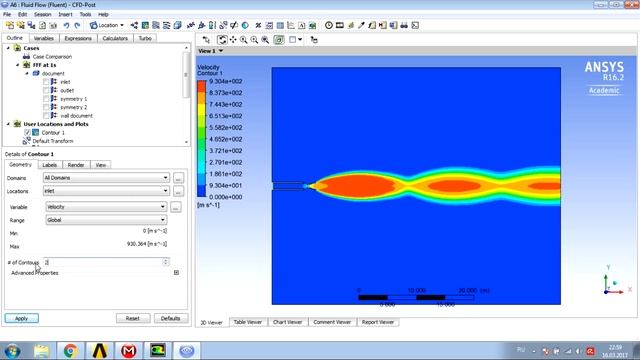Switch to the Calculators tab
Screen dimensions: 640x360
click(x=115, y=38)
